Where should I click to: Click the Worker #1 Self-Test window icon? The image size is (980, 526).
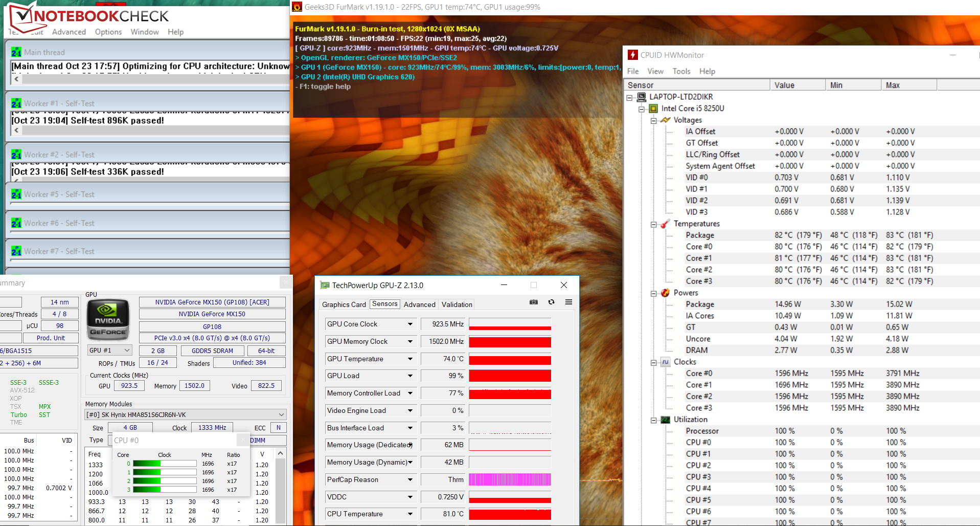(16, 103)
